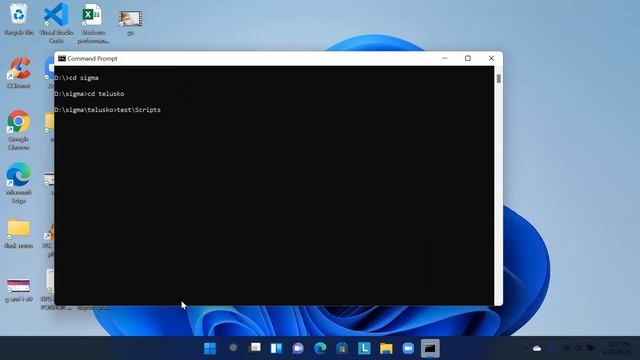Open OneDrive cloud tray icon

[x=537, y=348]
